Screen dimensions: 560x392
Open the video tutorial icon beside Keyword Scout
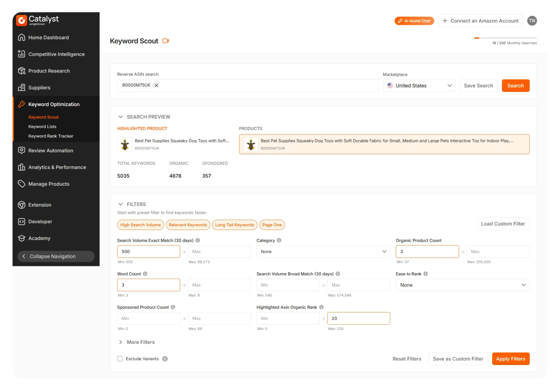point(166,41)
